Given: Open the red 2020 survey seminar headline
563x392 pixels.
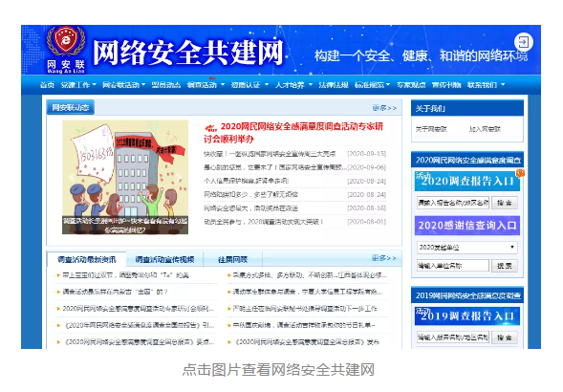Looking at the screenshot, I should 293,132.
